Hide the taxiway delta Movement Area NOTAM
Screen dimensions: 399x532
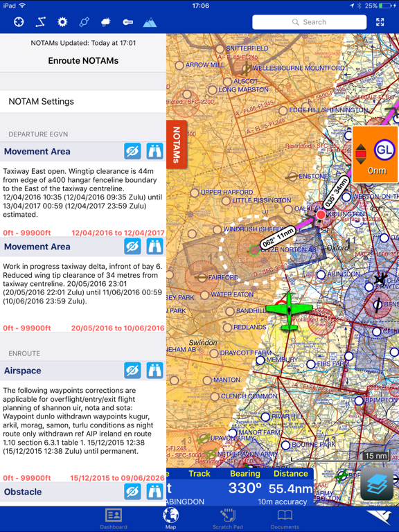pyautogui.click(x=132, y=247)
